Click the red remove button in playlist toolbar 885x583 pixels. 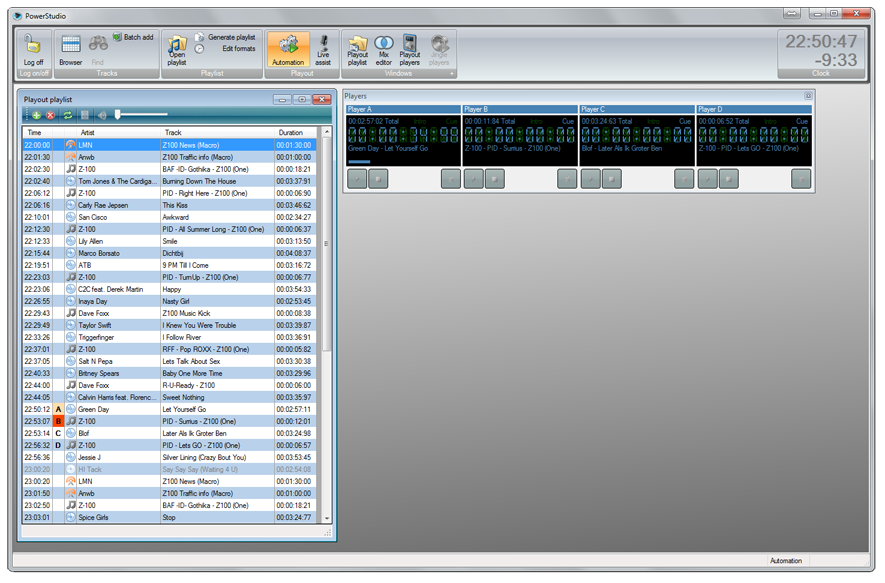click(51, 116)
